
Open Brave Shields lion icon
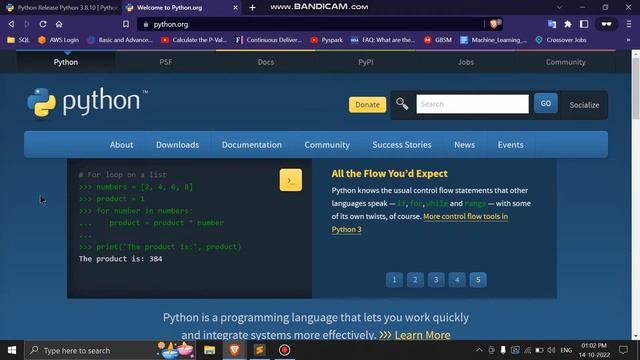tap(494, 24)
